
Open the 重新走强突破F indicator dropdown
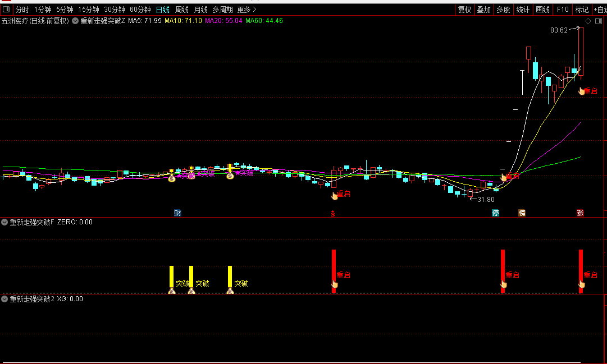(4, 222)
